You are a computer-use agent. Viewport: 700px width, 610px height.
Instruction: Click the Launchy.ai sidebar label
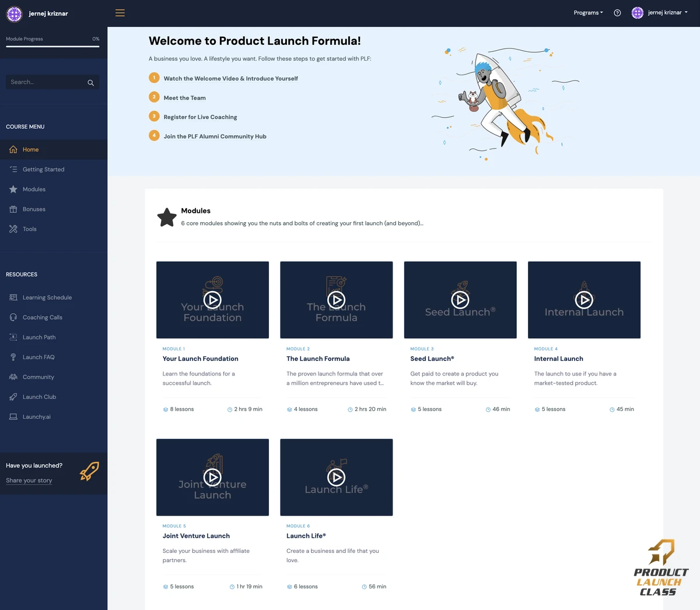point(36,417)
